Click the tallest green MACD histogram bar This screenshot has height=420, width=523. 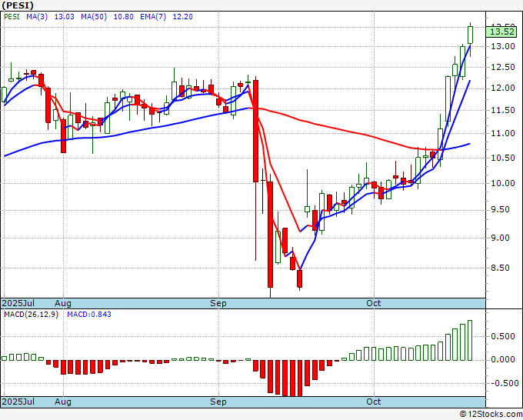[470, 340]
